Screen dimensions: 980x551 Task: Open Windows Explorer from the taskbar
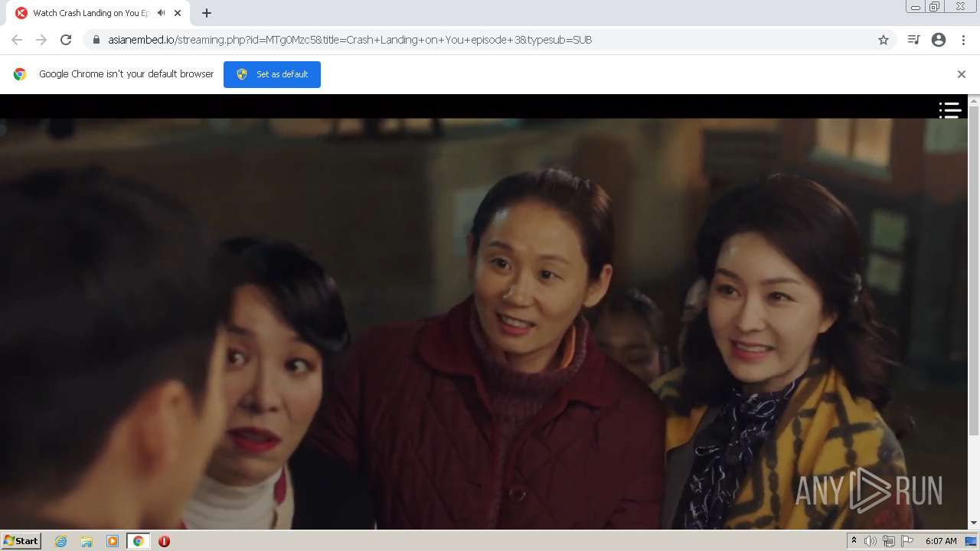pyautogui.click(x=87, y=541)
